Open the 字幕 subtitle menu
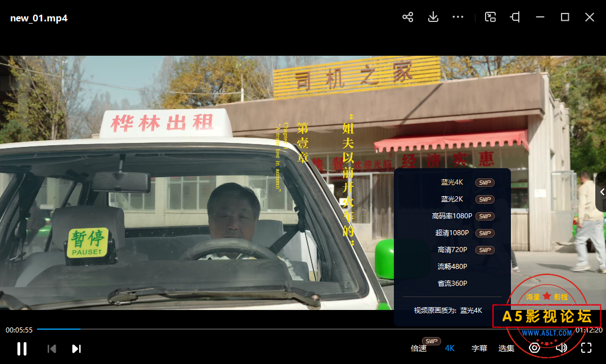This screenshot has width=606, height=364. [479, 348]
